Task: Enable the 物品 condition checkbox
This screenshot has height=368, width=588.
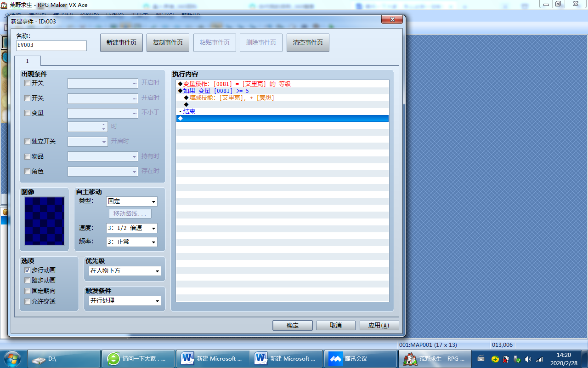Action: click(28, 156)
